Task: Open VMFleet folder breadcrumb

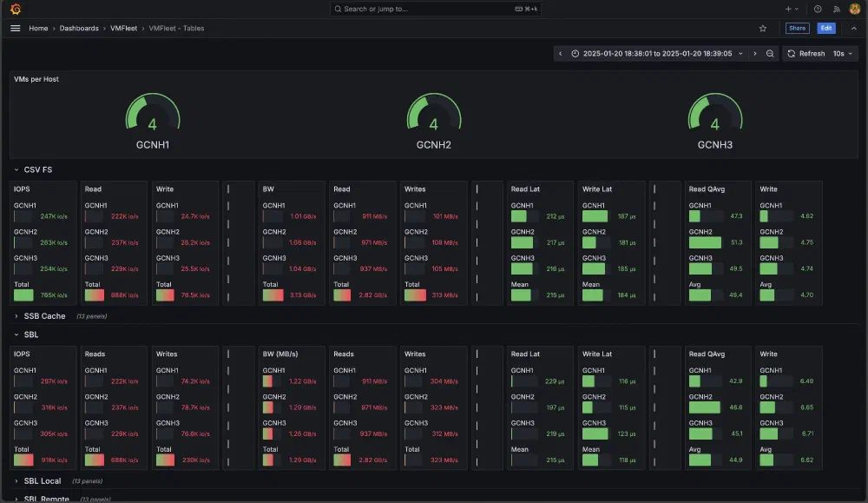Action: [123, 29]
